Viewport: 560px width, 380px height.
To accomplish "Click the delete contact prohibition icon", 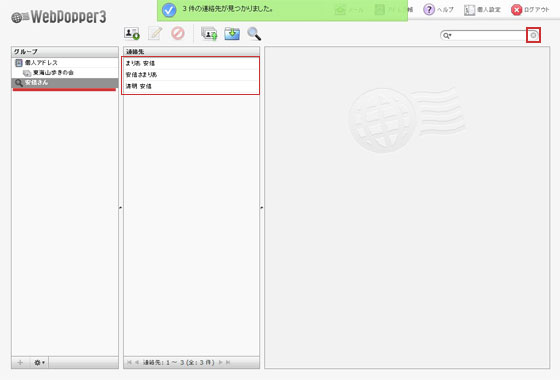I will (178, 33).
